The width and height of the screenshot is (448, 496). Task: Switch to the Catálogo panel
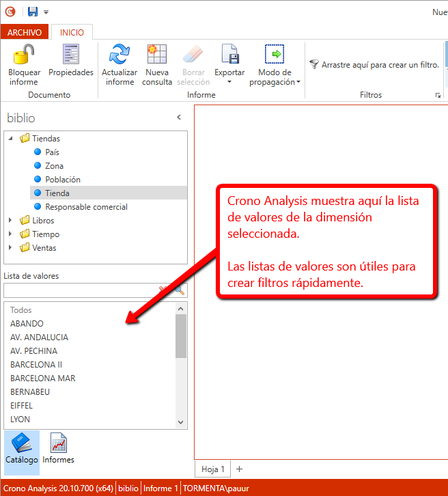coord(22,447)
